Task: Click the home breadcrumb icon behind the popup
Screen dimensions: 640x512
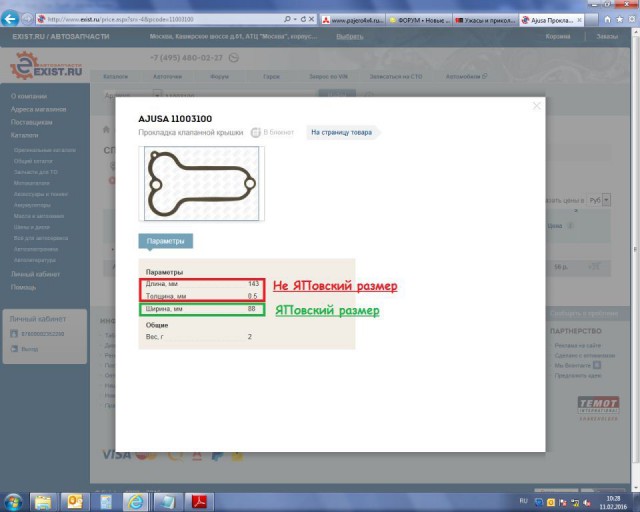Action: point(107,129)
